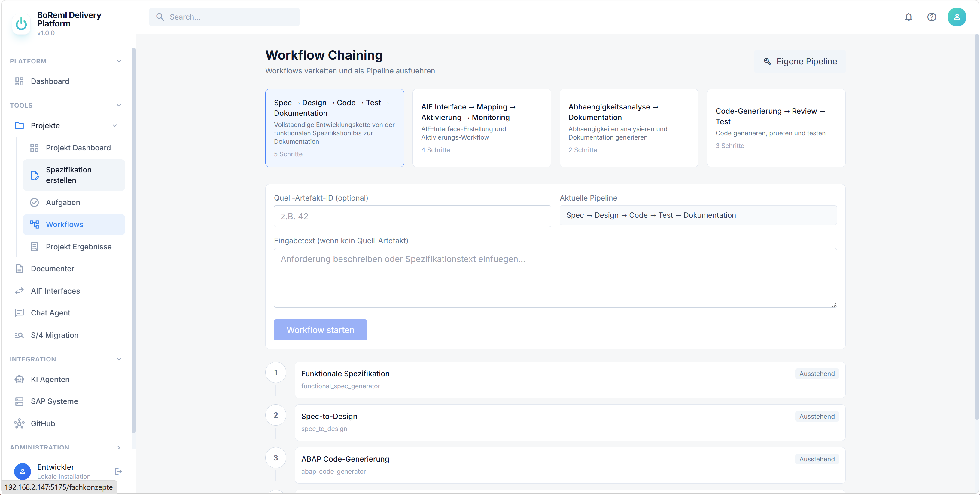Screen dimensions: 980x495
Task: Click the S/4 Migration search icon
Action: click(20, 335)
